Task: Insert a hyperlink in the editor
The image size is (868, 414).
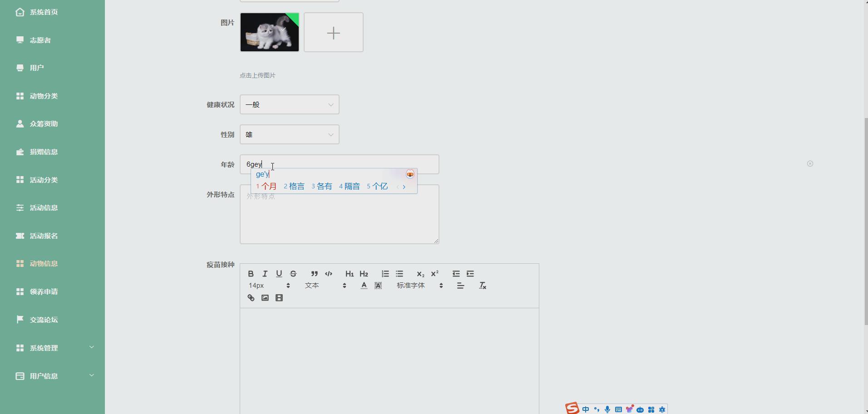Action: click(x=251, y=298)
